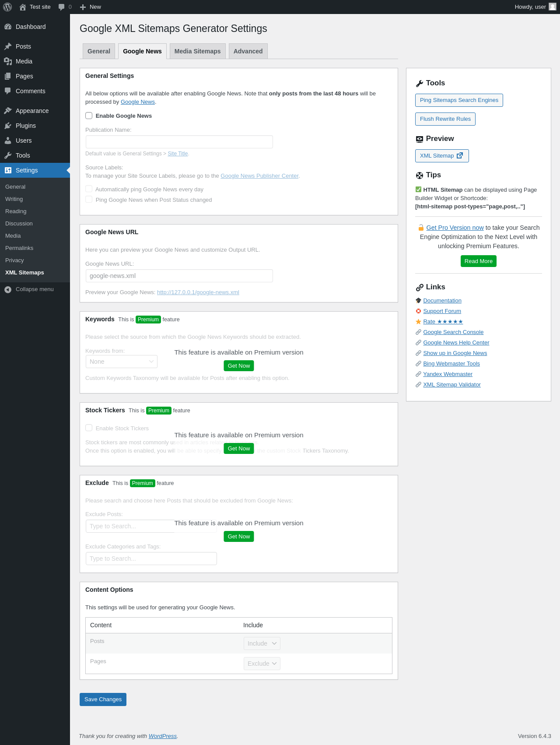Click into the Publication Name field
560x745 pixels.
pyautogui.click(x=179, y=142)
